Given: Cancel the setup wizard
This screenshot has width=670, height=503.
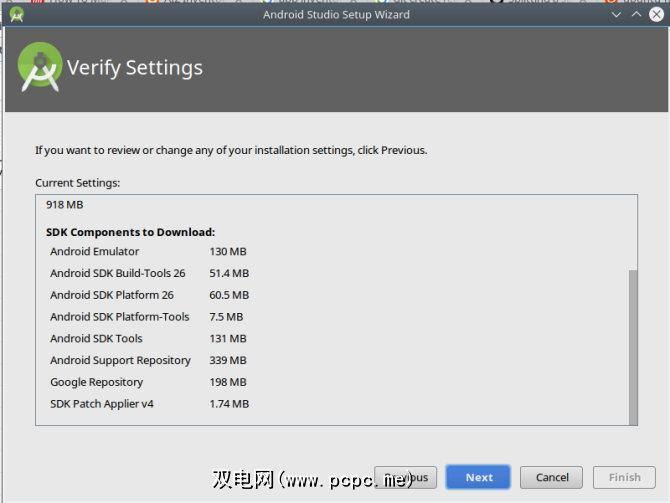Looking at the screenshot, I should tap(551, 477).
